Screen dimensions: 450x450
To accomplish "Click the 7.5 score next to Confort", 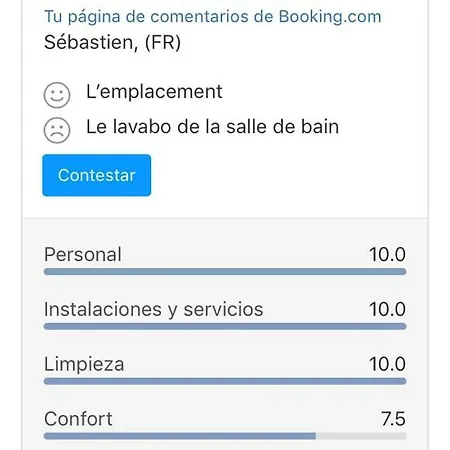I will pyautogui.click(x=393, y=419).
